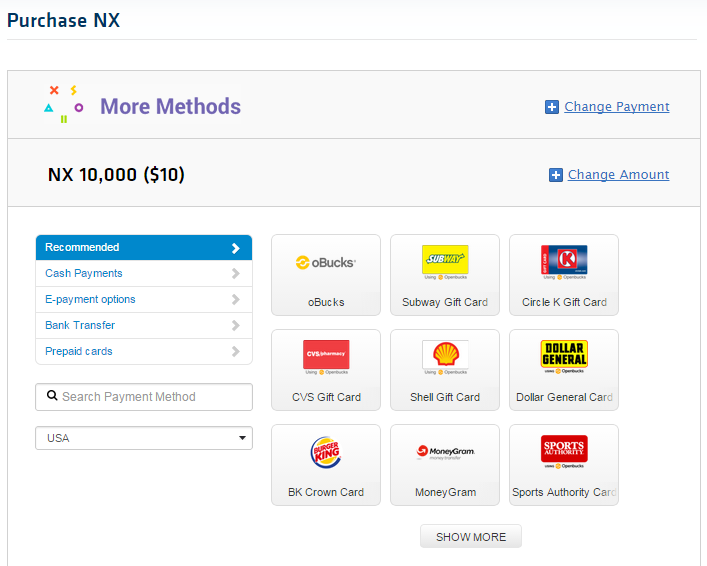Click the oBucks label text
Viewport: 707px width, 566px height.
(x=326, y=302)
